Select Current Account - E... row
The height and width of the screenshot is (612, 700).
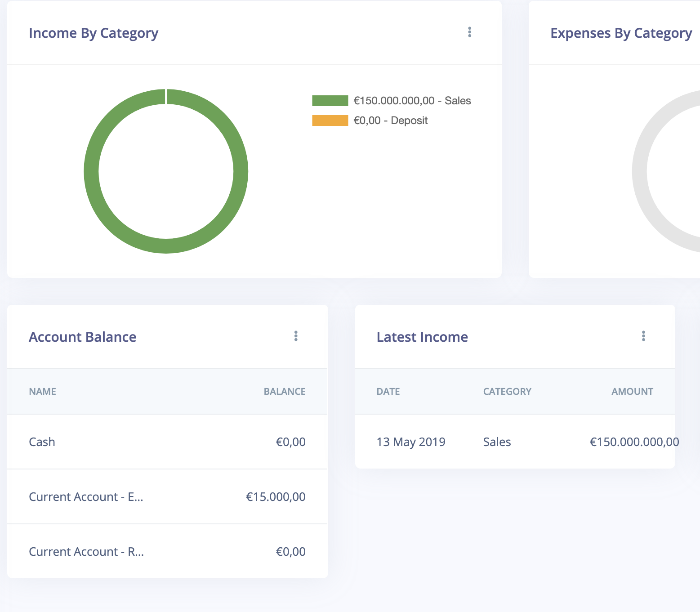(167, 496)
